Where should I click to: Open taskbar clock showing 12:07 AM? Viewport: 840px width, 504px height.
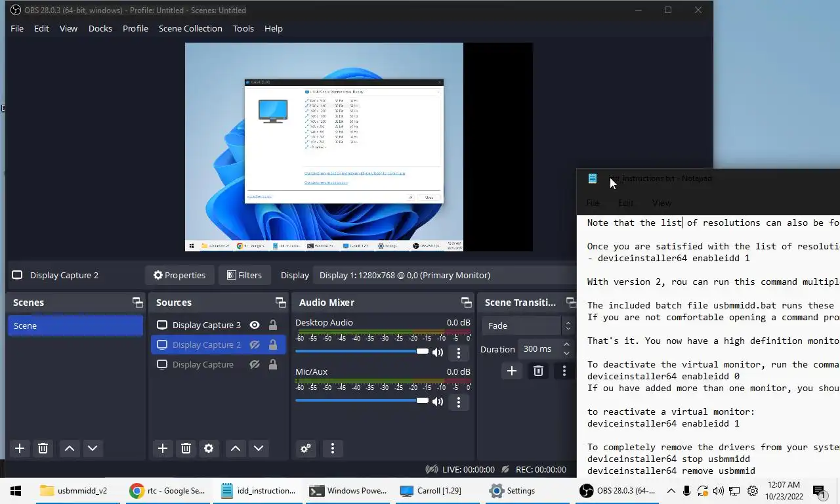pos(783,491)
